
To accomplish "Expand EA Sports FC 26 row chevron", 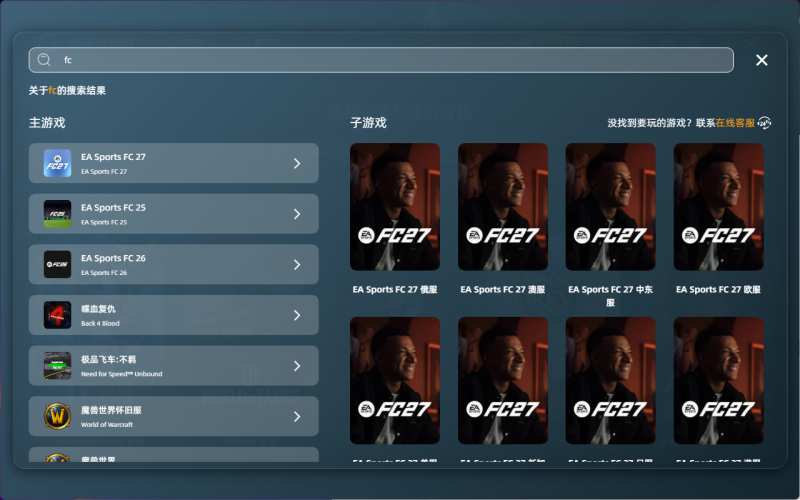I will 297,264.
